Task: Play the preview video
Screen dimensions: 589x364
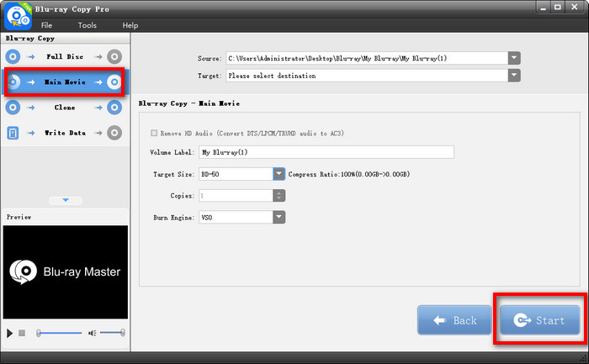Action: click(x=10, y=334)
